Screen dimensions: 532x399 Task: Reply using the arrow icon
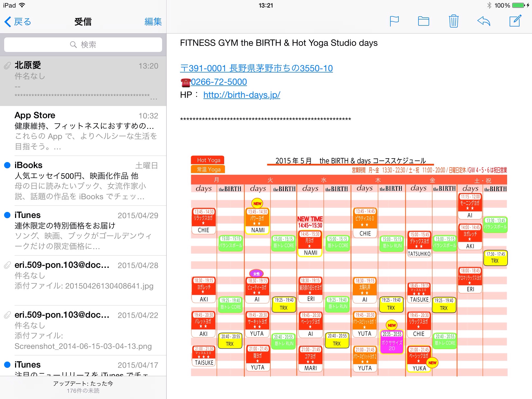coord(484,21)
